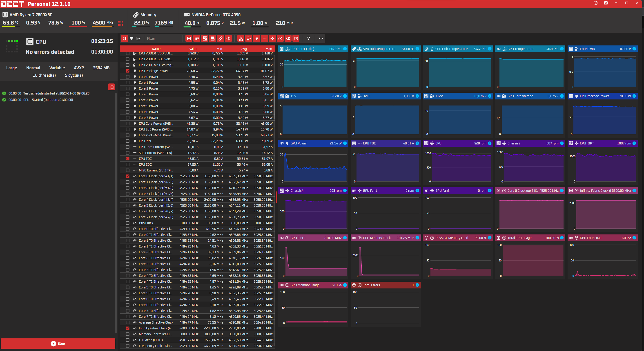Switch to the table view mode

click(x=131, y=38)
